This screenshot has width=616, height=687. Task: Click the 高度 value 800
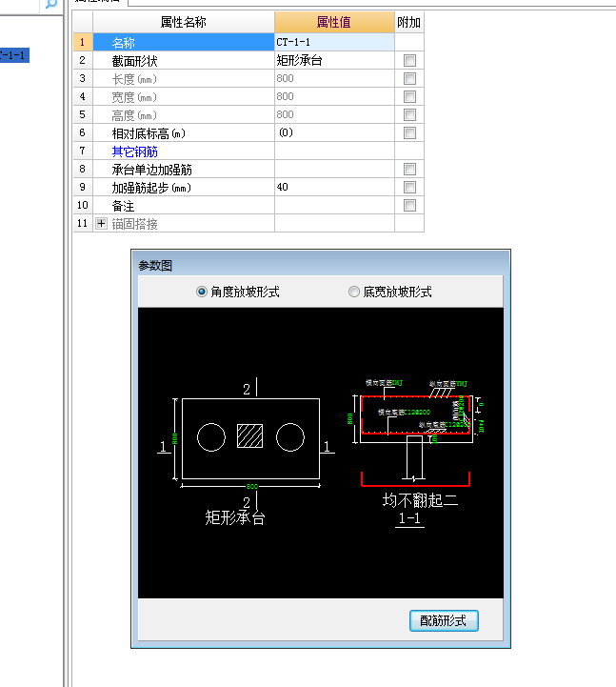334,114
